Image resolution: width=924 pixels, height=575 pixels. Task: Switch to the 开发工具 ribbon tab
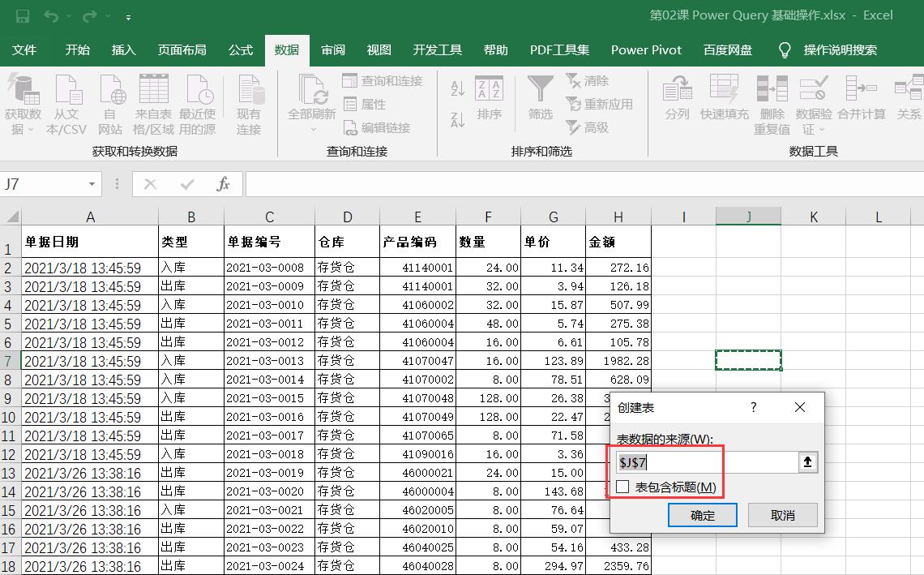437,50
